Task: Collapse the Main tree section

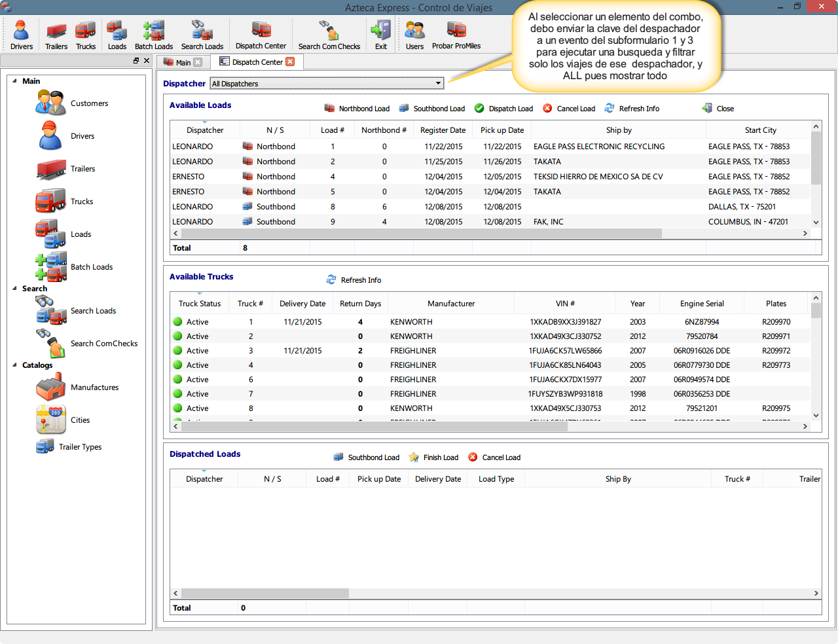Action: pos(14,81)
